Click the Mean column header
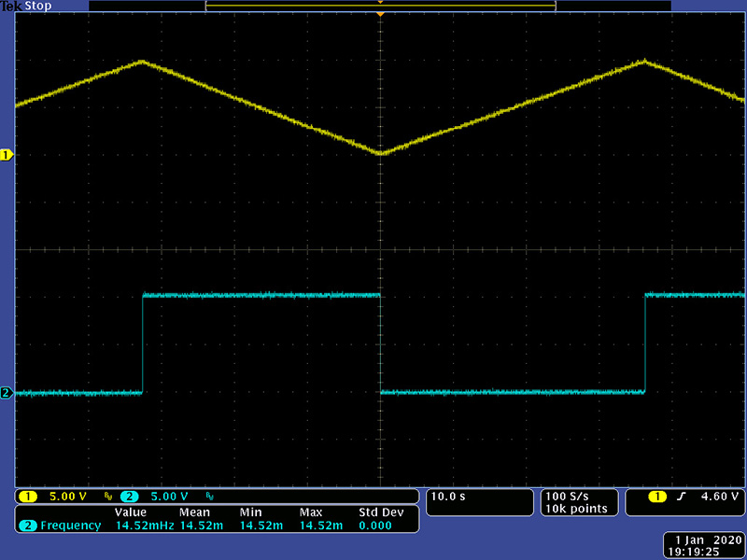This screenshot has width=747, height=560. coord(195,512)
